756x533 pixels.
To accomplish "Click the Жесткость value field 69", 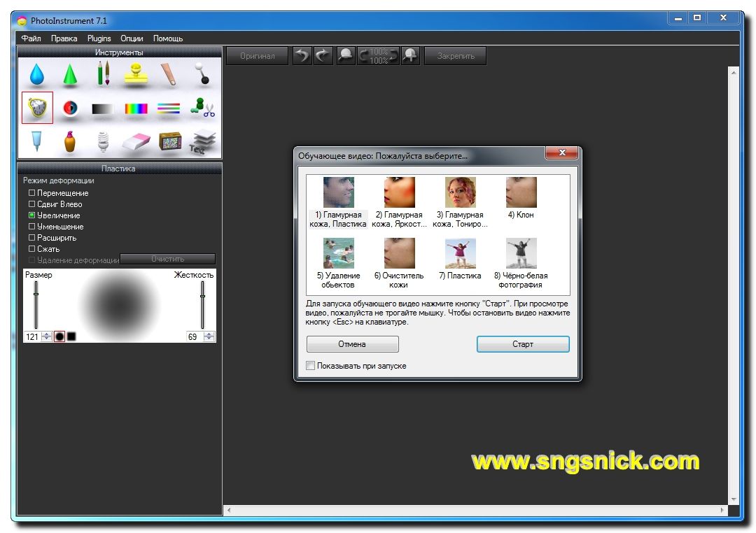I will [x=195, y=336].
